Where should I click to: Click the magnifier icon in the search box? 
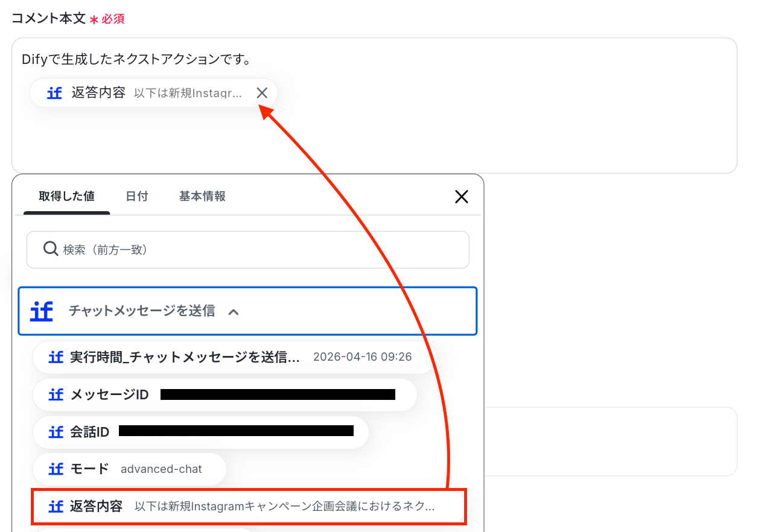tap(51, 249)
